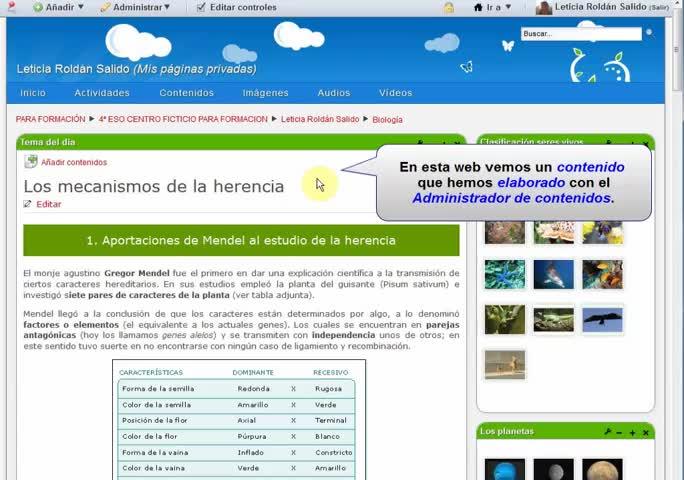Go to the Inicio tab

tap(33, 93)
